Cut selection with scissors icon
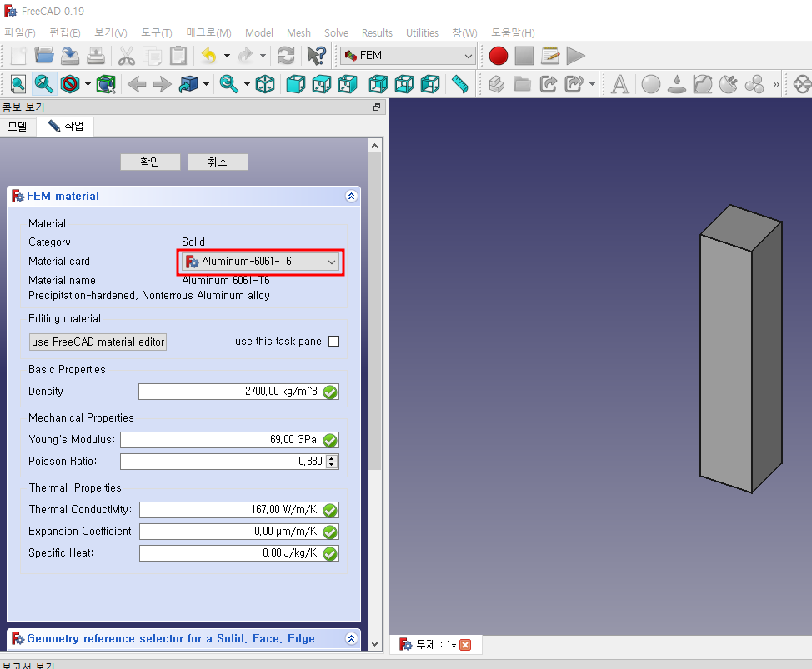Image resolution: width=812 pixels, height=669 pixels. coord(127,56)
